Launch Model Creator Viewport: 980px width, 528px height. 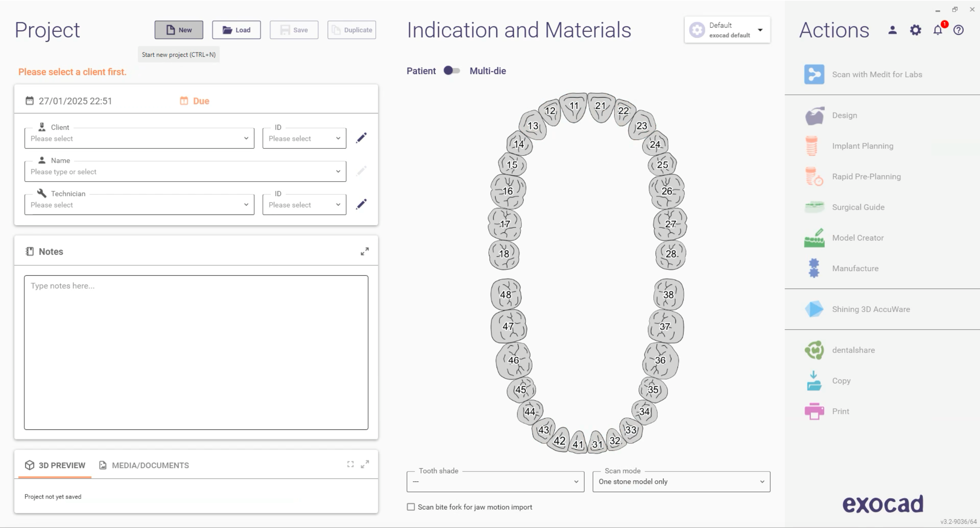point(858,237)
